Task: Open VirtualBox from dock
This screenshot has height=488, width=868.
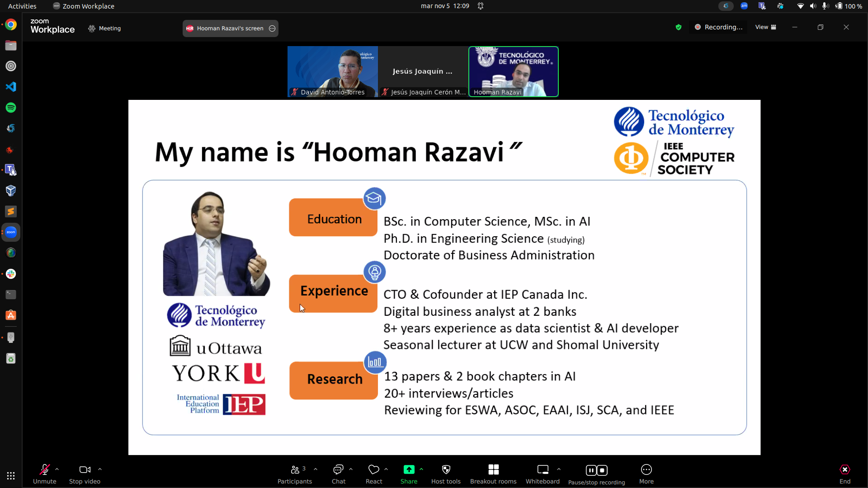Action: (11, 191)
